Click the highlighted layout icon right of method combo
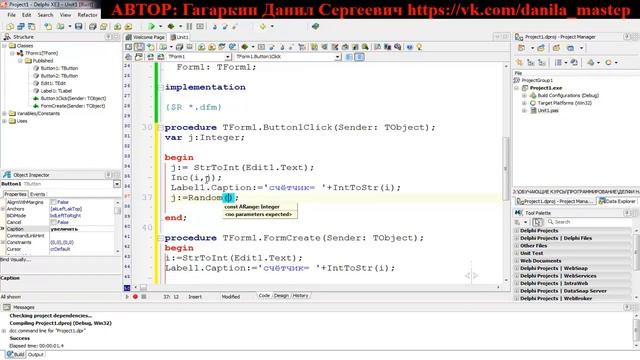This screenshot has height=360, width=640. (359, 57)
